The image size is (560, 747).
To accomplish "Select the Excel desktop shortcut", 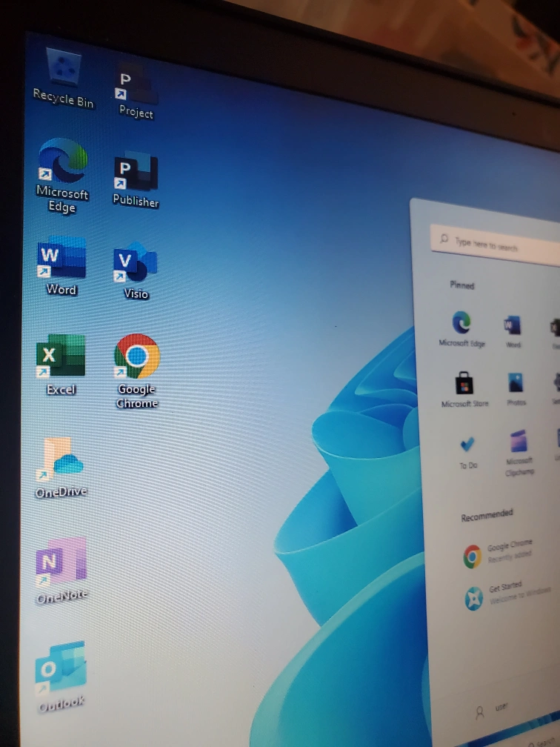I will 61,365.
